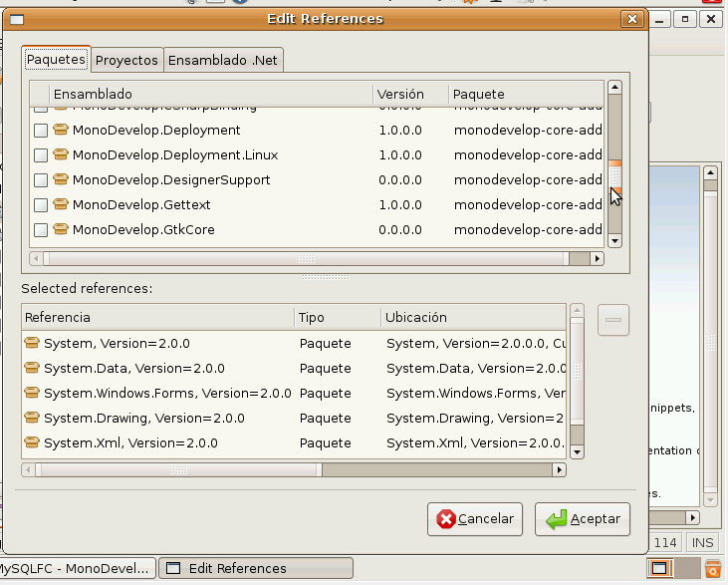
Task: Click the remove reference minus button
Action: [x=613, y=320]
